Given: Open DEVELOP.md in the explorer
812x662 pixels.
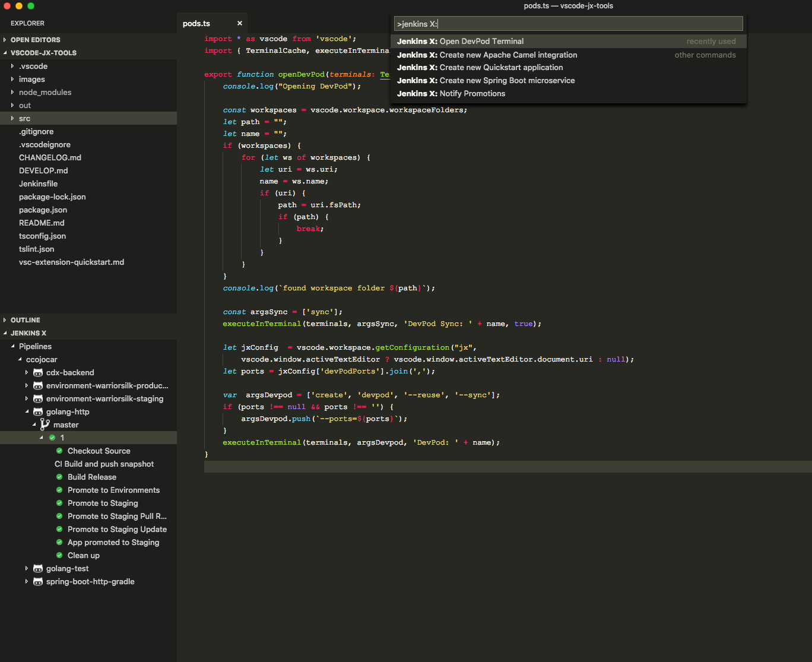Looking at the screenshot, I should (x=88, y=170).
